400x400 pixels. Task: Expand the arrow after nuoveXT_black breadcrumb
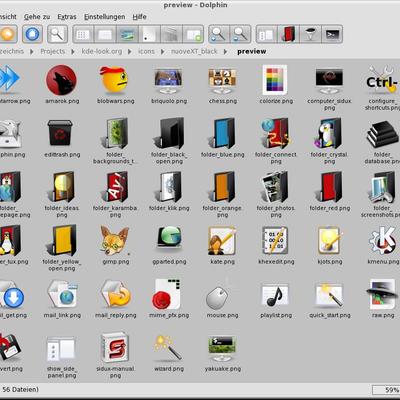(x=226, y=52)
